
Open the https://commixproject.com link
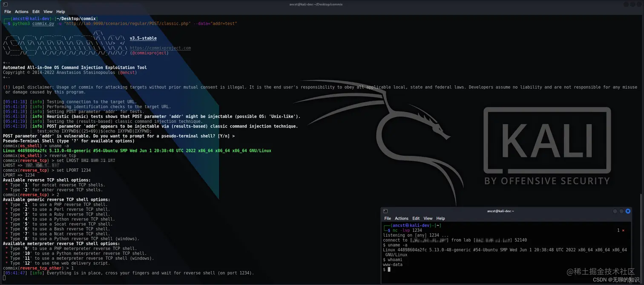160,48
